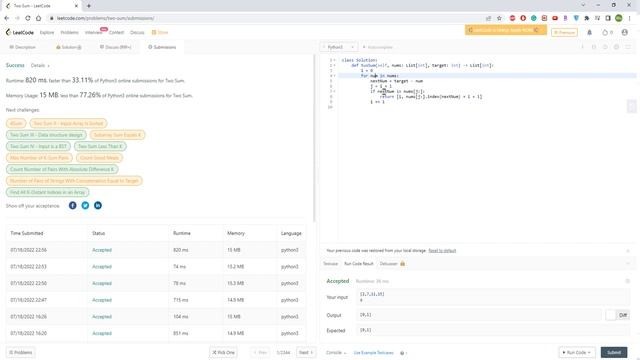Click the Pick One button
Viewport: 640px width, 360px height.
point(223,352)
